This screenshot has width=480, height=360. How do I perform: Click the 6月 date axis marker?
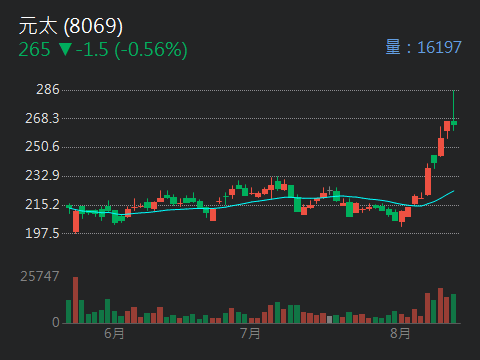click(114, 333)
